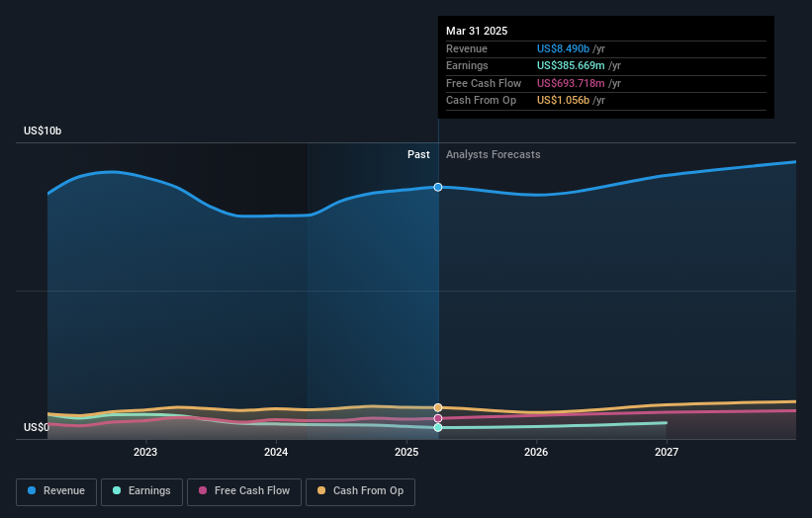Screen dimensions: 812x518
Task: Click the Past section label
Action: (x=418, y=154)
